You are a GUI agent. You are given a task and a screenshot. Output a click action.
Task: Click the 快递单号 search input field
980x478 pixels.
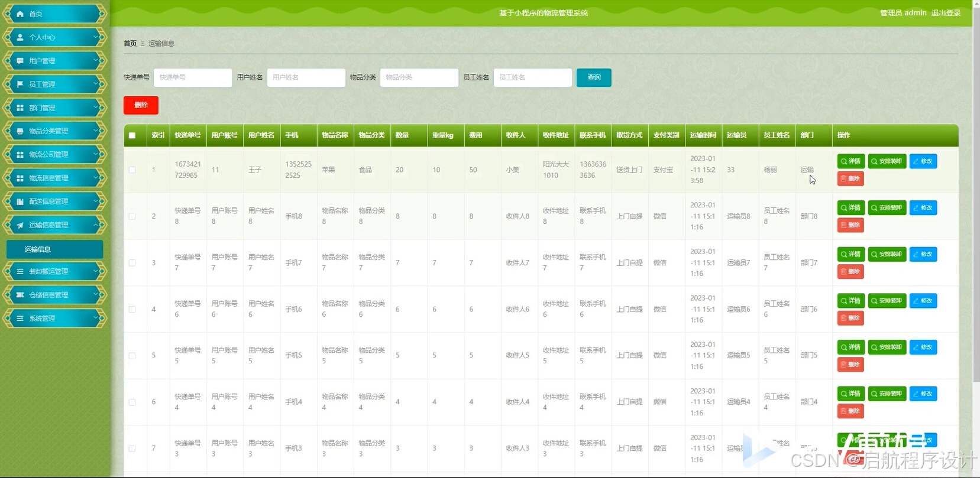pos(193,77)
